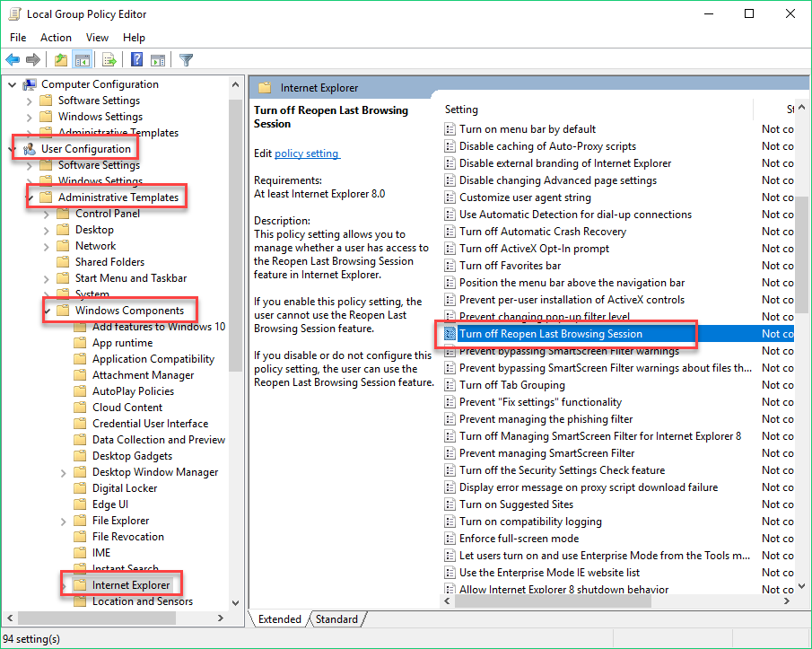Click the tree pane scroll down arrow
The width and height of the screenshot is (812, 649).
(236, 603)
